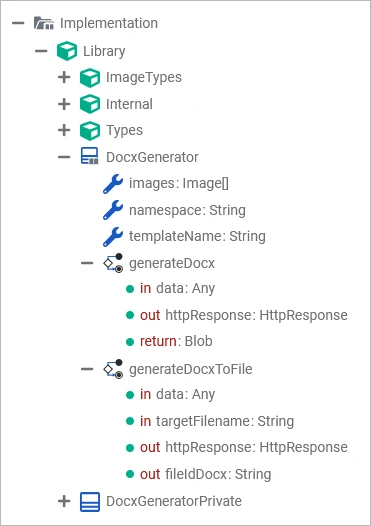This screenshot has height=526, width=371.
Task: Select the out fileIdDocx: String parameter
Action: tap(199, 474)
